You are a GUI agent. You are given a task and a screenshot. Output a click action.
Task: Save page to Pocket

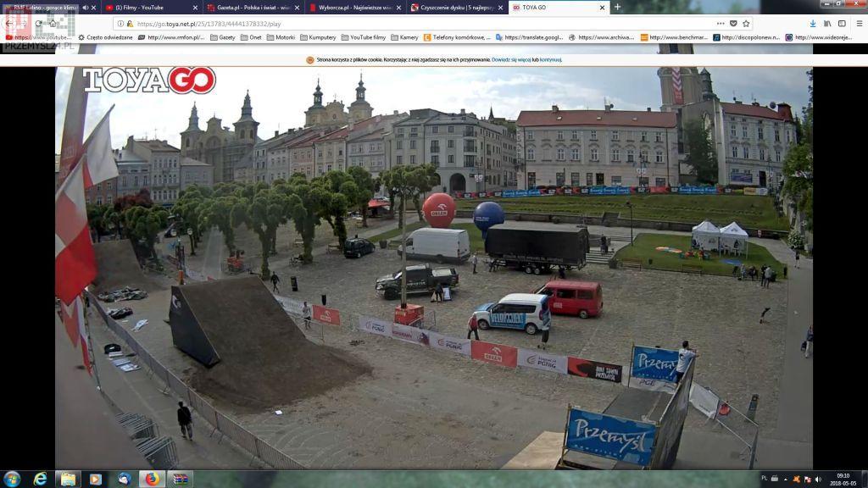(733, 24)
